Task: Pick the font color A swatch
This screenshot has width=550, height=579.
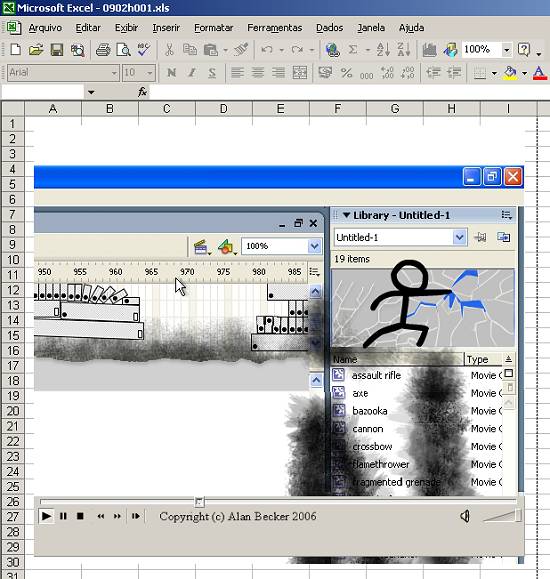Action: pos(539,73)
